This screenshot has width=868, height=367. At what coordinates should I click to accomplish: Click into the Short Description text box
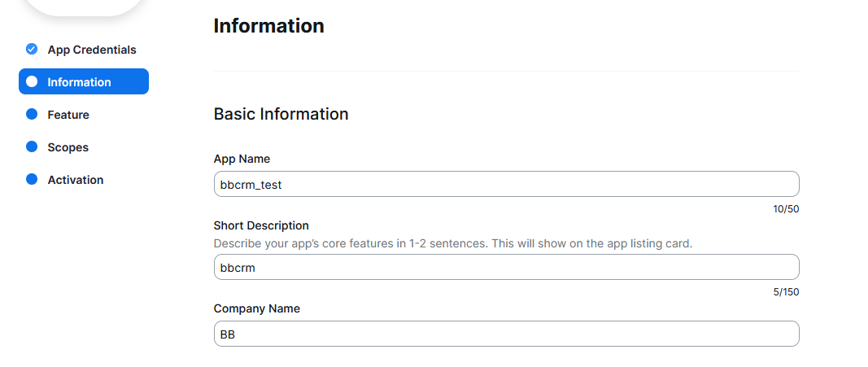point(506,267)
